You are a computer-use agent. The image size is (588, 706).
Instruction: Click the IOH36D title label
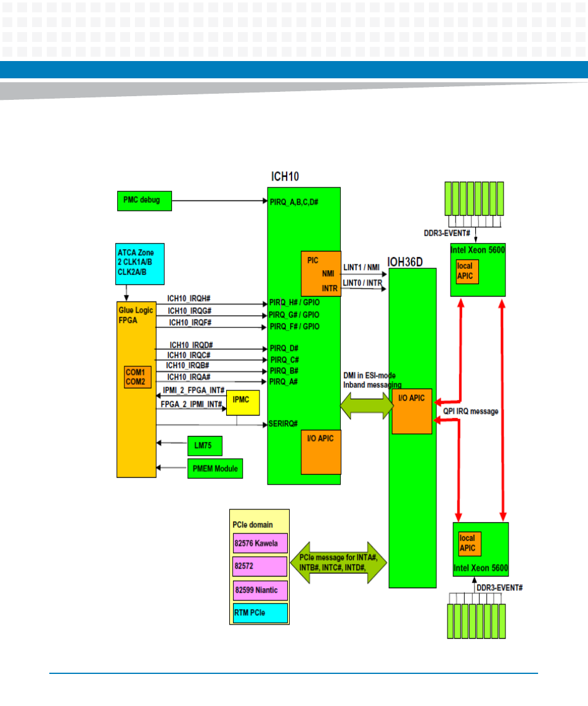tap(405, 262)
